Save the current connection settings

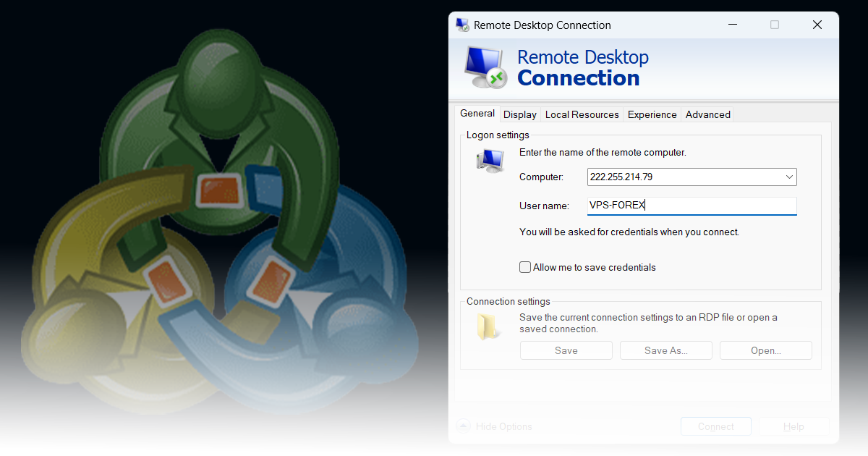click(x=566, y=350)
